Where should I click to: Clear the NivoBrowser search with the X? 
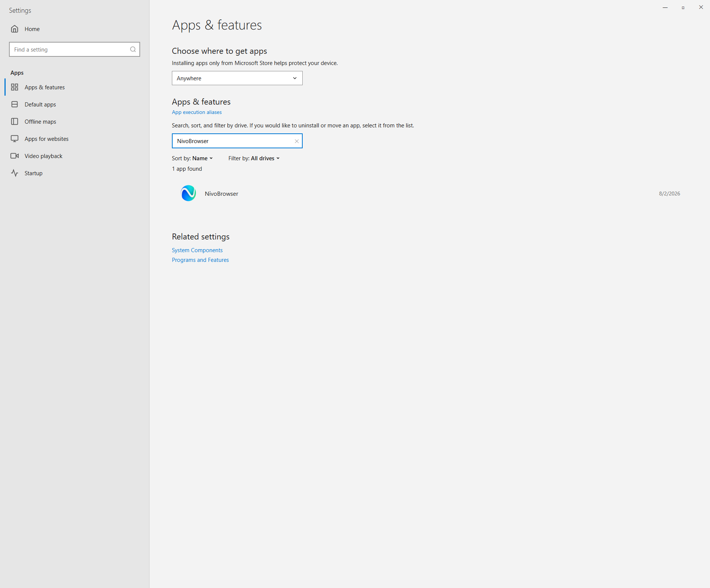coord(297,141)
